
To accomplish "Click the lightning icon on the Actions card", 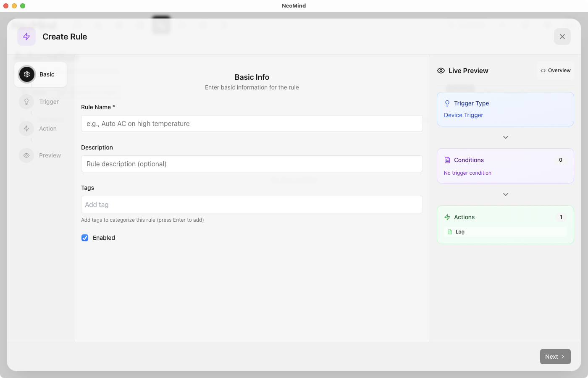I will click(447, 217).
